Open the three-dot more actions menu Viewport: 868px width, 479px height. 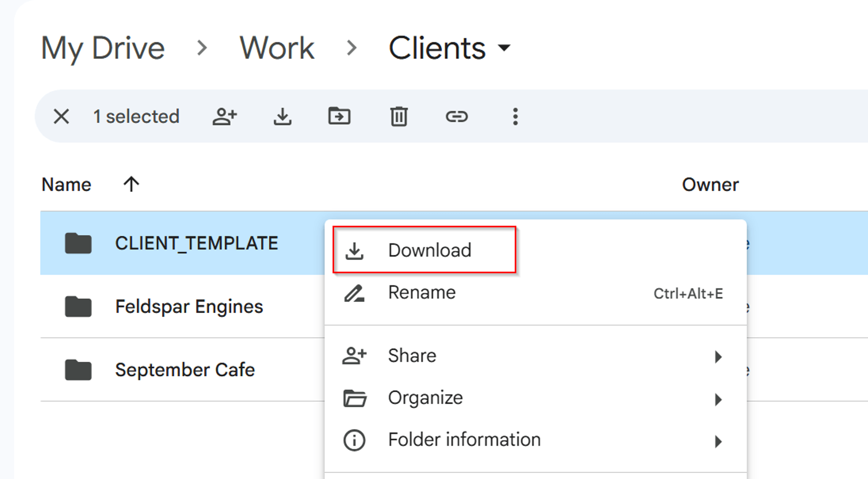[x=515, y=117]
